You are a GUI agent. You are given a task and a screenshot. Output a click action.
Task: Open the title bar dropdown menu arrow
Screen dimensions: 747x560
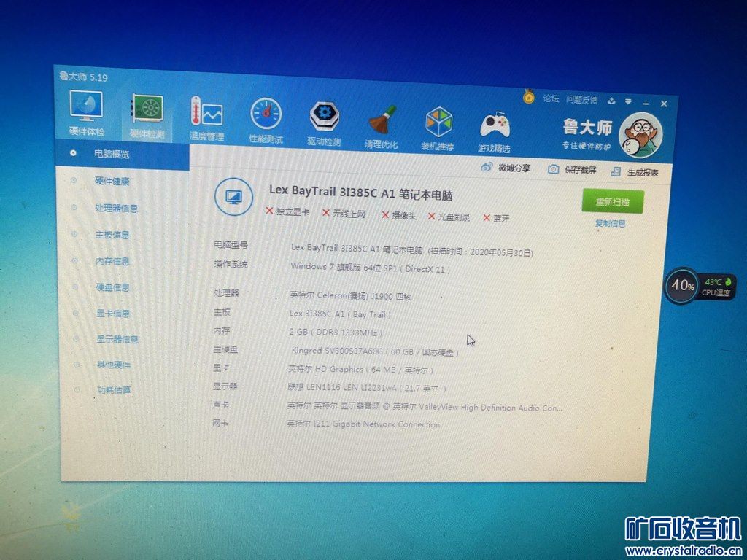point(628,101)
